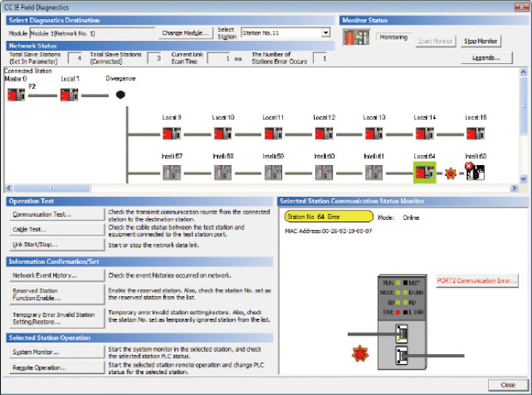Open the Legends window
Viewport: 532px width, 395px height.
pos(487,58)
